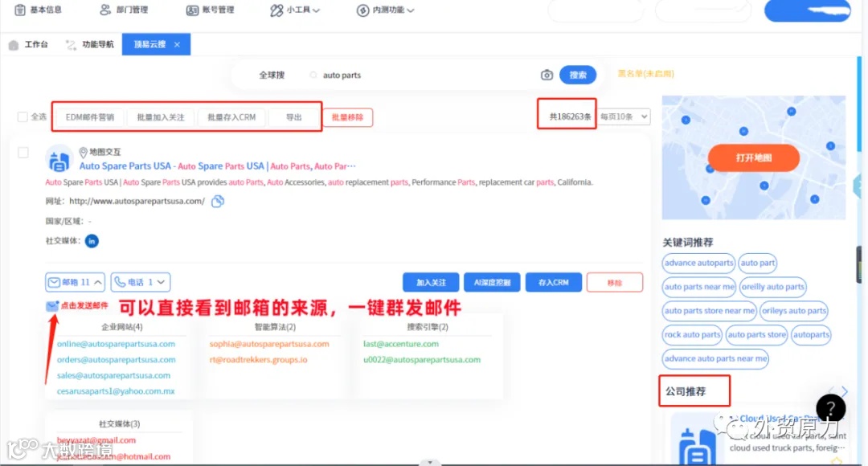This screenshot has width=868, height=466.
Task: Select cesarusaparts1@yahoo.com.mx email
Action: [x=116, y=391]
